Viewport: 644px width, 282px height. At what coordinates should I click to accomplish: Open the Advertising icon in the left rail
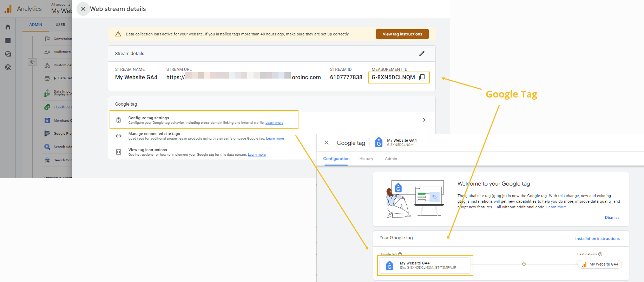click(8, 67)
